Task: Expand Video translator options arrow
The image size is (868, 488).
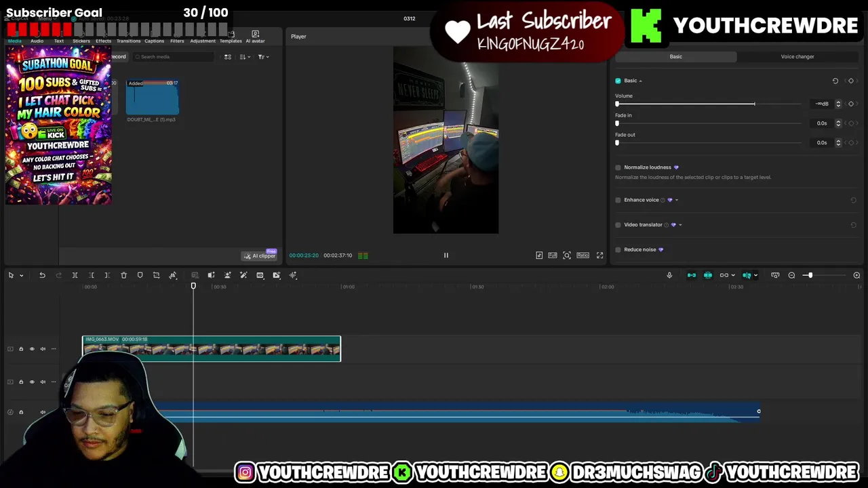Action: point(680,225)
